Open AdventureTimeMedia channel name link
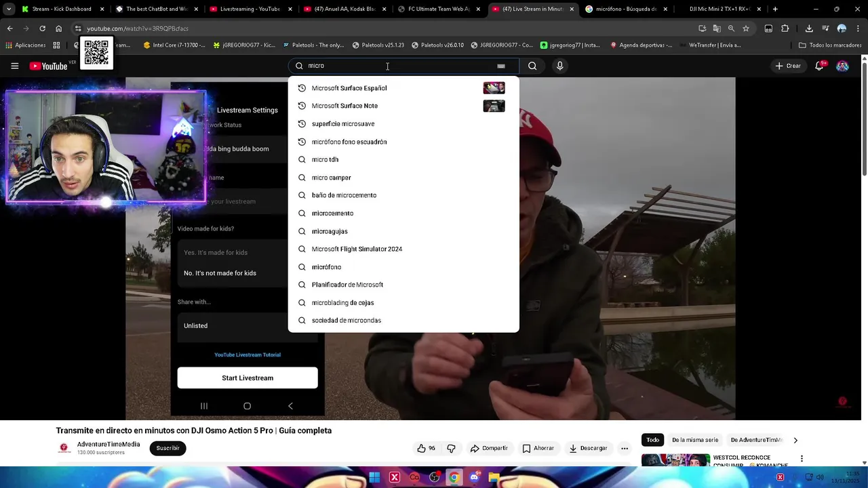Viewport: 868px width, 488px height. coord(108,445)
